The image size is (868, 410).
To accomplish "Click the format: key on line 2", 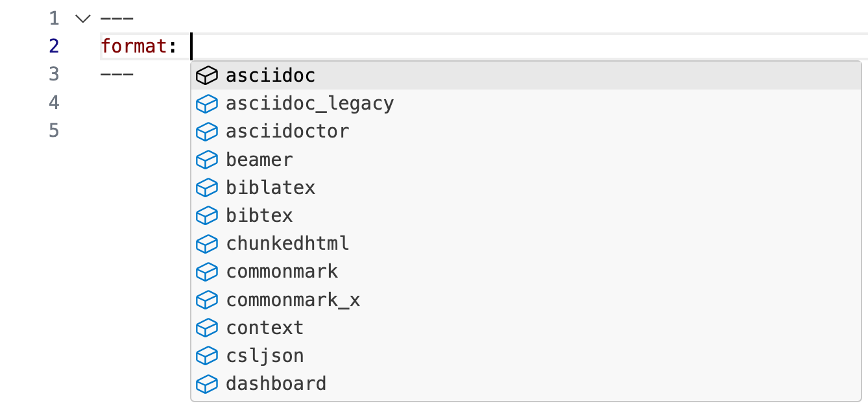I will point(135,45).
